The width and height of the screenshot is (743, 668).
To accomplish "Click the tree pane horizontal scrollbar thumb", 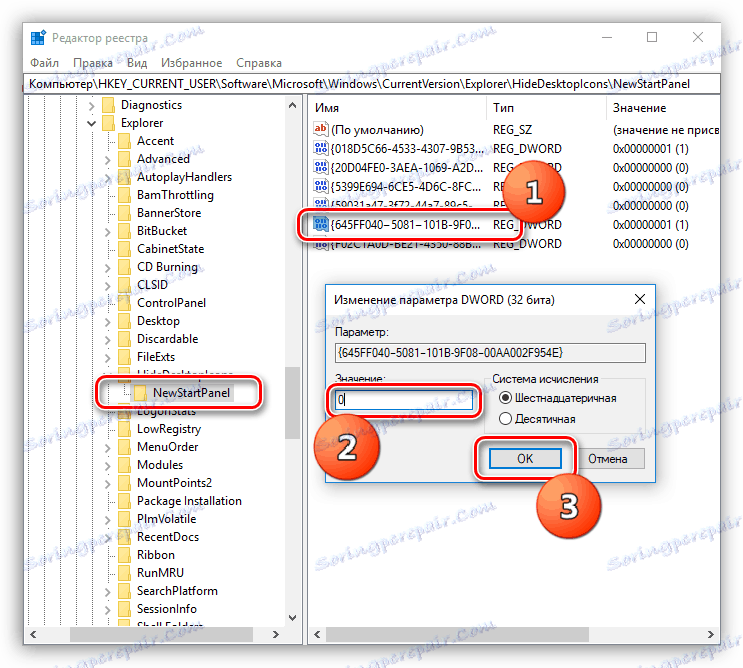I will (x=161, y=634).
